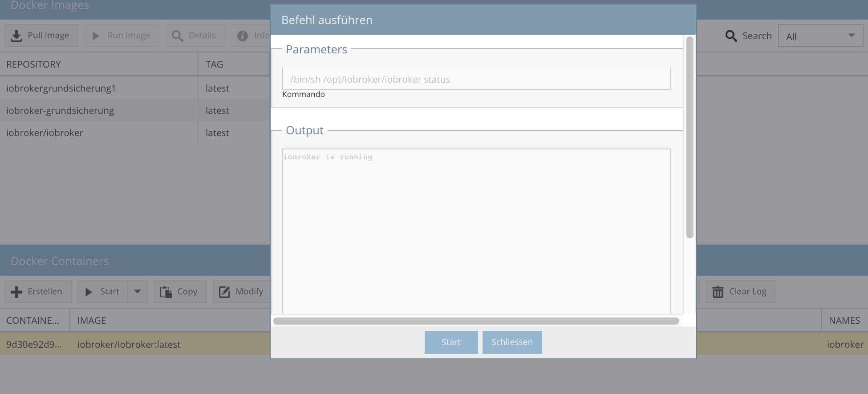The image size is (868, 394).
Task: Sort by IMAGE column header
Action: [x=170, y=321]
